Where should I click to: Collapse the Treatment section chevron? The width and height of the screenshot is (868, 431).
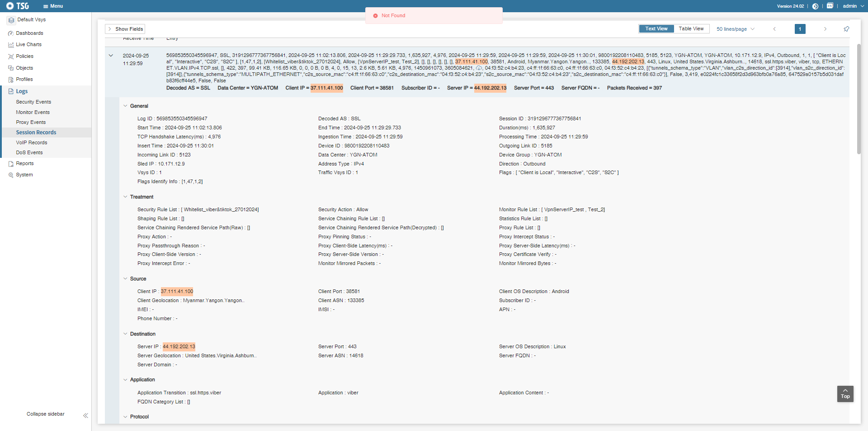point(126,197)
